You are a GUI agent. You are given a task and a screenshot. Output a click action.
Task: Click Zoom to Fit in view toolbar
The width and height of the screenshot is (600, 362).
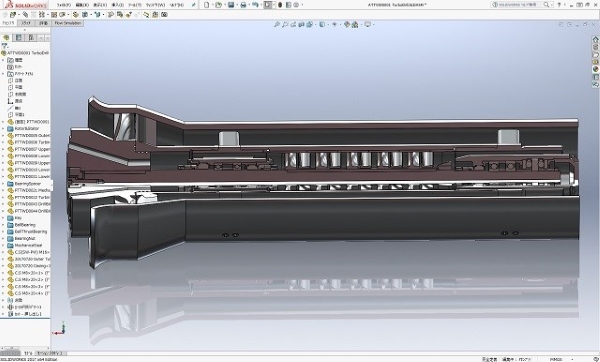277,24
